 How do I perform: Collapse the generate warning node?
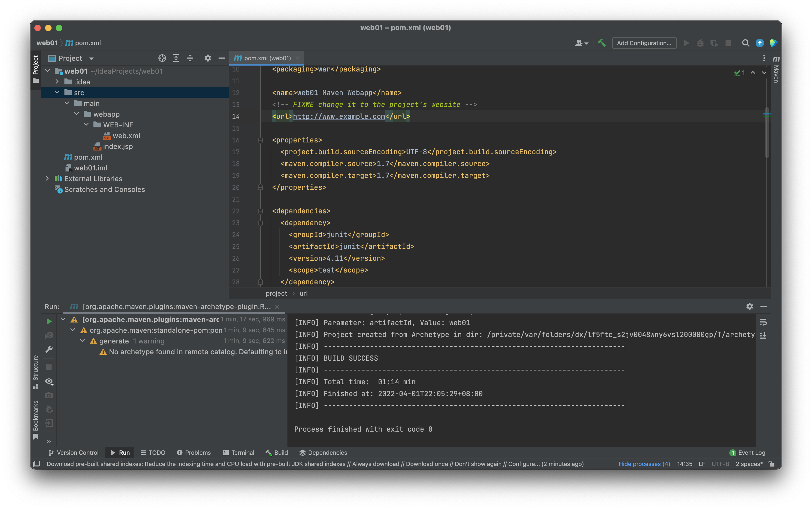[82, 341]
